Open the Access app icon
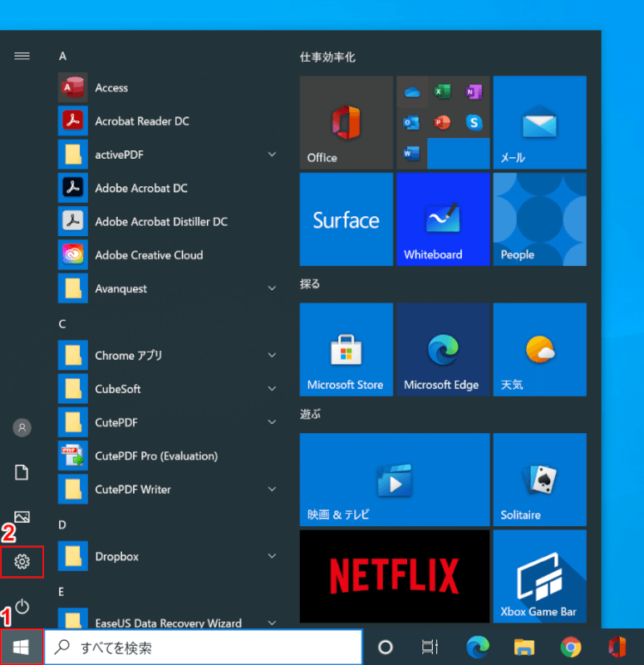Image resolution: width=644 pixels, height=665 pixels. 73,87
